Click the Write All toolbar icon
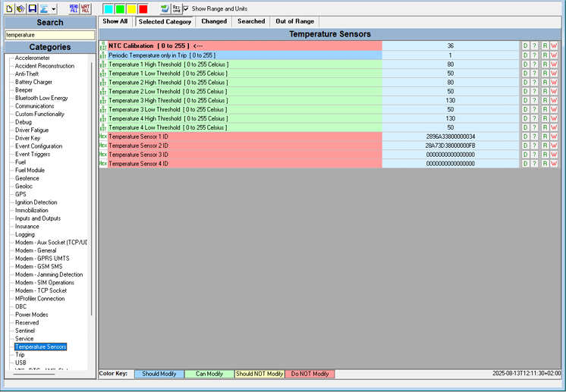This screenshot has width=566, height=392. coord(85,8)
